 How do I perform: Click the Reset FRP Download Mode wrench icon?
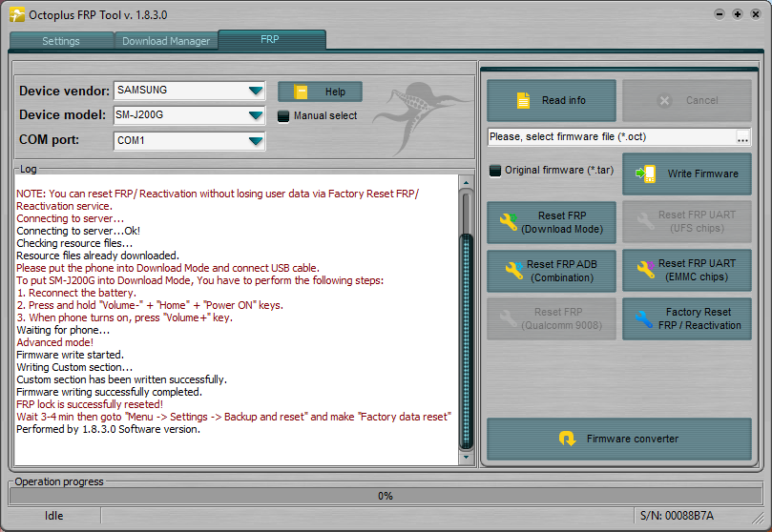point(509,222)
